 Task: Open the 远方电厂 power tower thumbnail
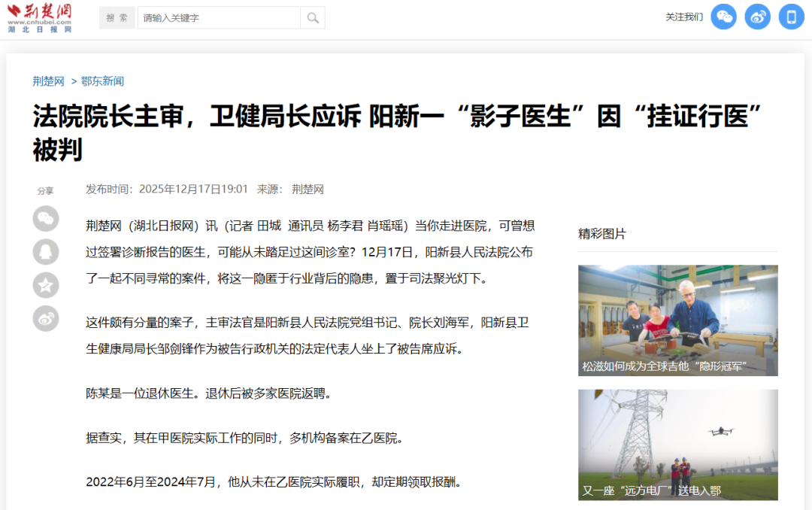678,445
